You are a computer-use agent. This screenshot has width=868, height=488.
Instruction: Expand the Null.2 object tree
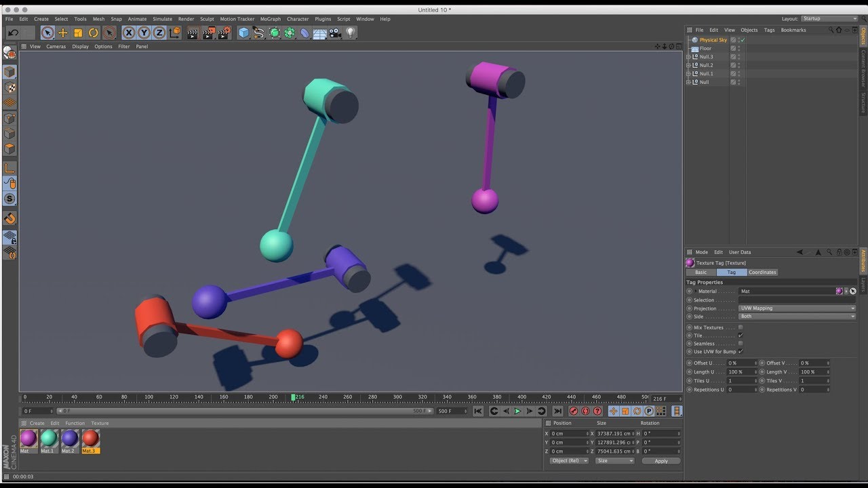pos(688,65)
